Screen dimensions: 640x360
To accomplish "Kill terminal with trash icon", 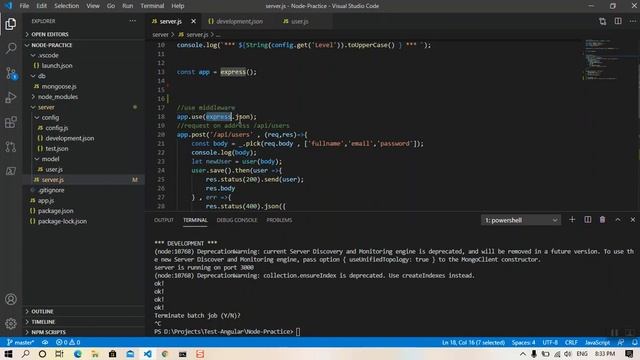I will [602, 220].
